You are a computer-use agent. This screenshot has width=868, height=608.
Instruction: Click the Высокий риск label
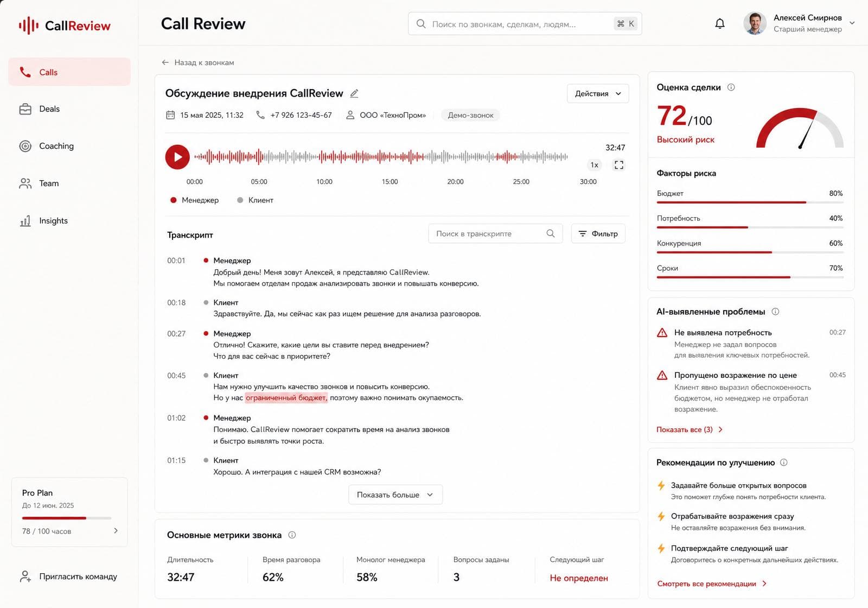tap(686, 140)
